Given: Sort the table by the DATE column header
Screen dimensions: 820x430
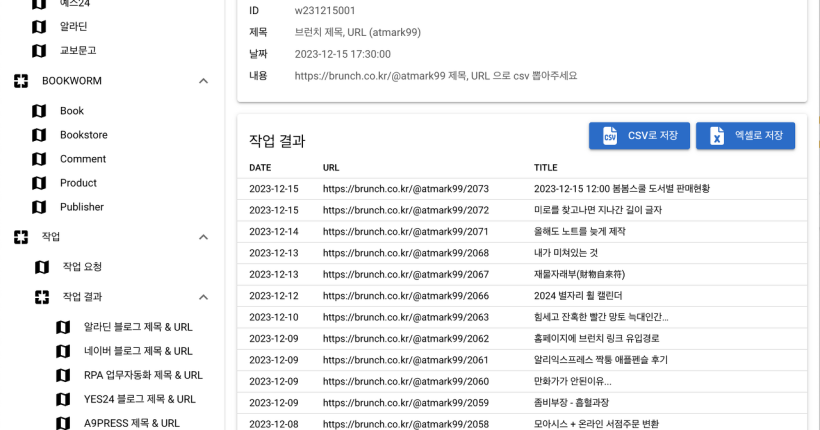Looking at the screenshot, I should tap(260, 168).
